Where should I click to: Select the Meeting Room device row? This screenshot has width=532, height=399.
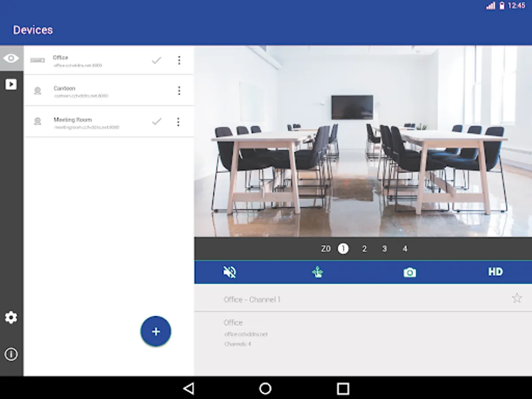click(109, 121)
